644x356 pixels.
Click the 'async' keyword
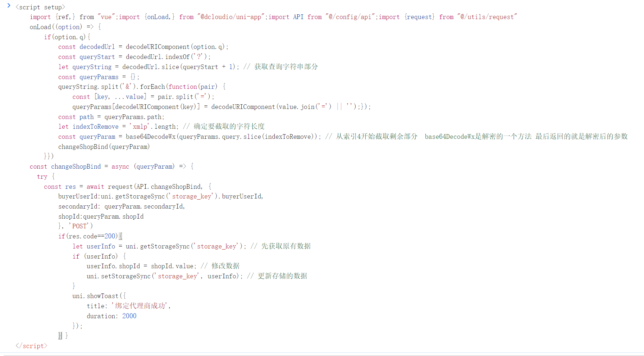pos(120,166)
